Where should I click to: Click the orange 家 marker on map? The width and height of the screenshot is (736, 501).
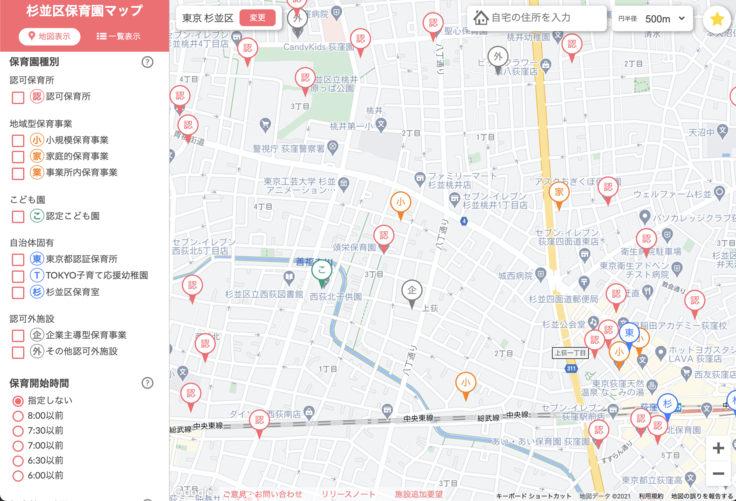pyautogui.click(x=560, y=192)
